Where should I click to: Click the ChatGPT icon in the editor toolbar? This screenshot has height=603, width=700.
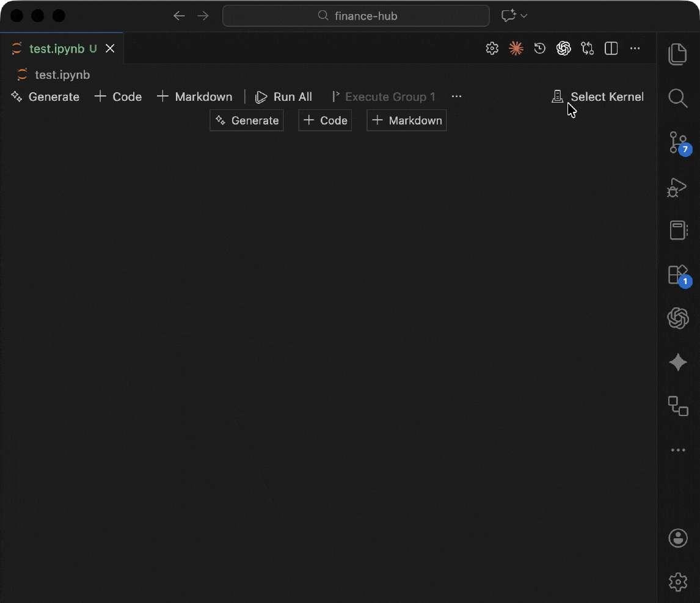click(x=564, y=48)
